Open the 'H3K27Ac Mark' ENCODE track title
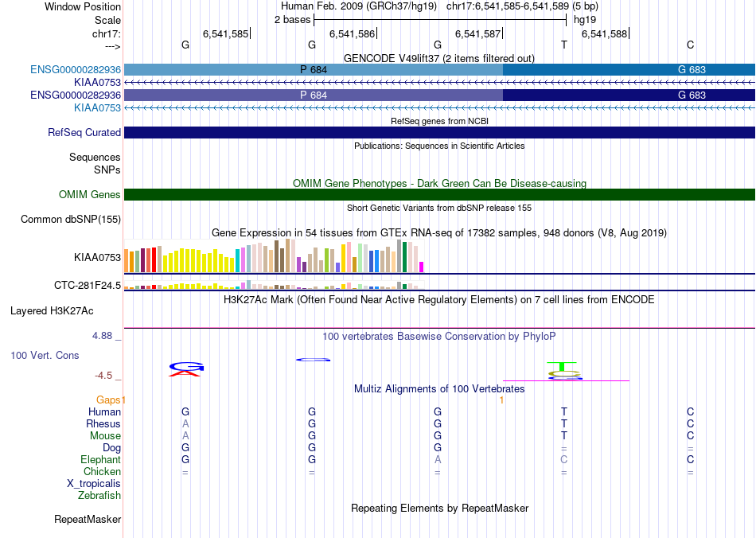The height and width of the screenshot is (538, 756). pyautogui.click(x=439, y=299)
